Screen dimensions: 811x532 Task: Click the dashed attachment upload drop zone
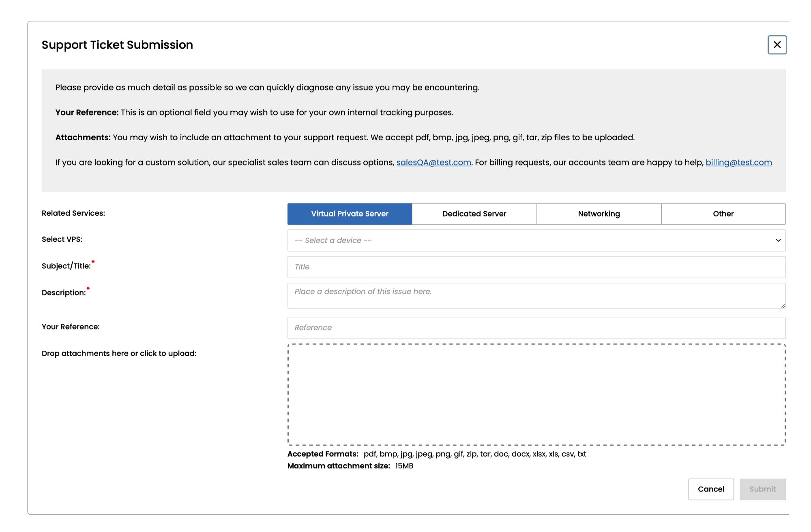[x=536, y=394]
